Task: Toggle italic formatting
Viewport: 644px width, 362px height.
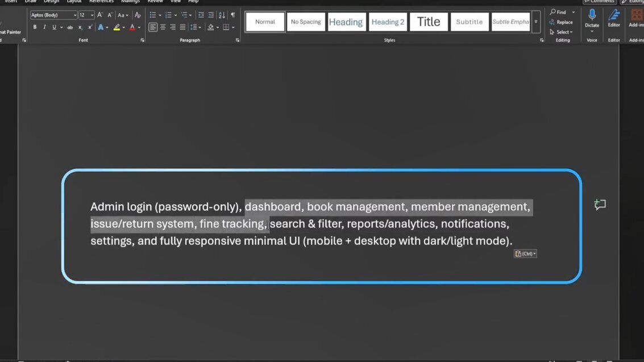Action: (44, 27)
